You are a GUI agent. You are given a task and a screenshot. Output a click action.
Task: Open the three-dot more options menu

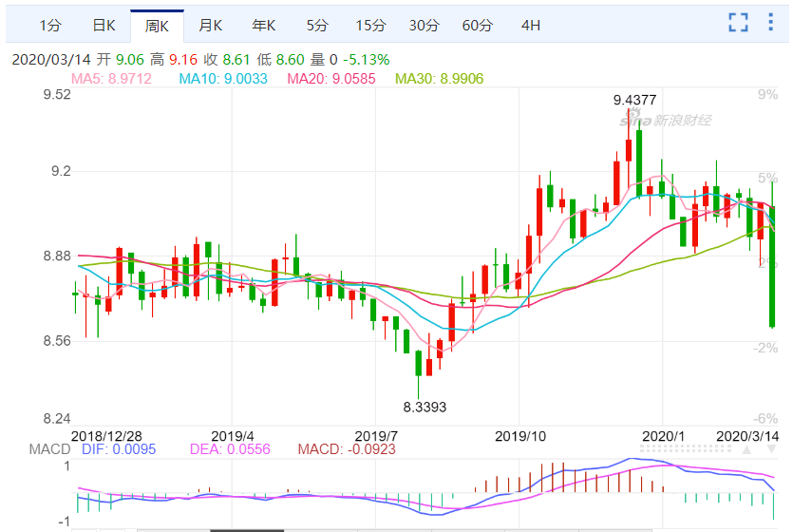770,24
